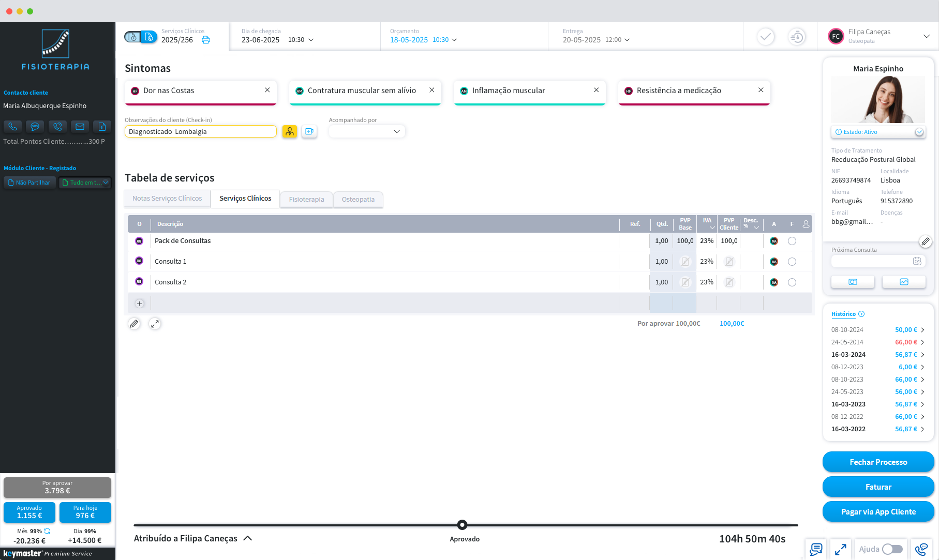Select the F radio button for Consulta 2
Screen dimensions: 939x560
tap(792, 282)
